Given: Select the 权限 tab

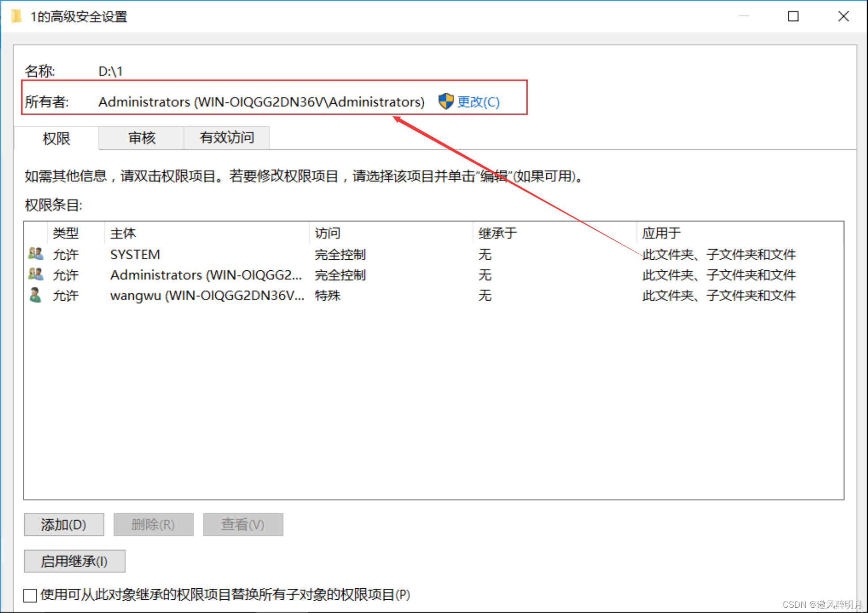Looking at the screenshot, I should [x=56, y=139].
